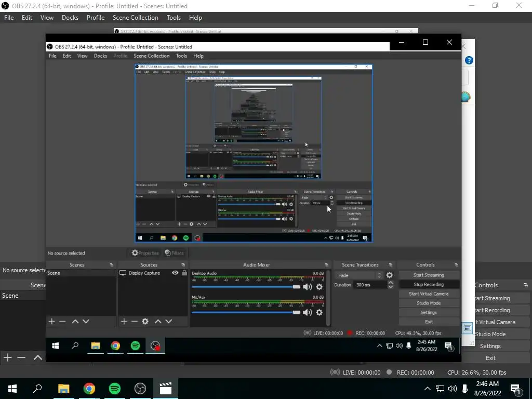Viewport: 532px width, 399px height.
Task: Decrease Duration with down stepper arrow
Action: point(391,287)
